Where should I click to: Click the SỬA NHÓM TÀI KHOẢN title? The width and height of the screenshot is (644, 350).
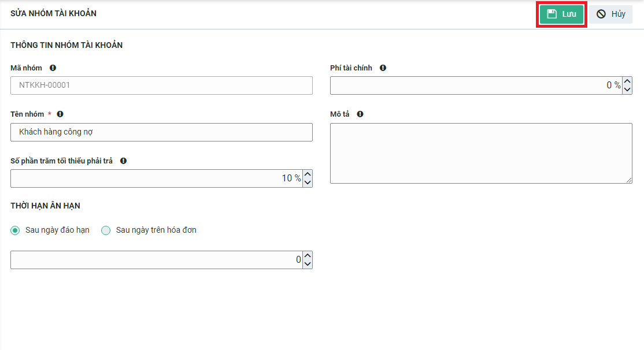coord(53,13)
